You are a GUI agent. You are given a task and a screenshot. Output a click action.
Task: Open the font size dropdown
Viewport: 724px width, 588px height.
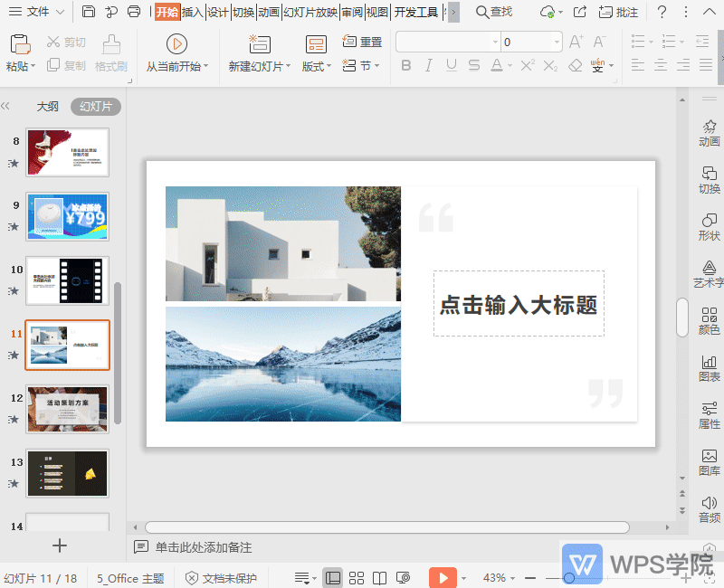[x=556, y=41]
